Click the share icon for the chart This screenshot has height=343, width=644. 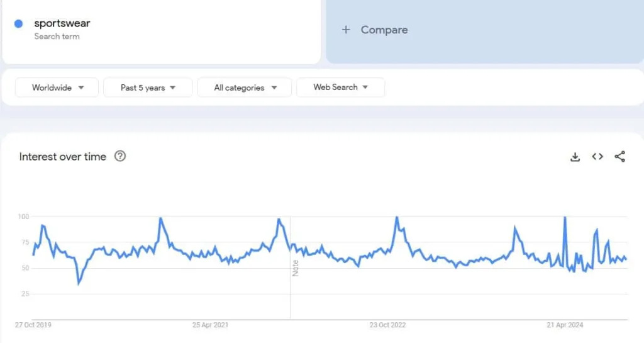pyautogui.click(x=619, y=157)
